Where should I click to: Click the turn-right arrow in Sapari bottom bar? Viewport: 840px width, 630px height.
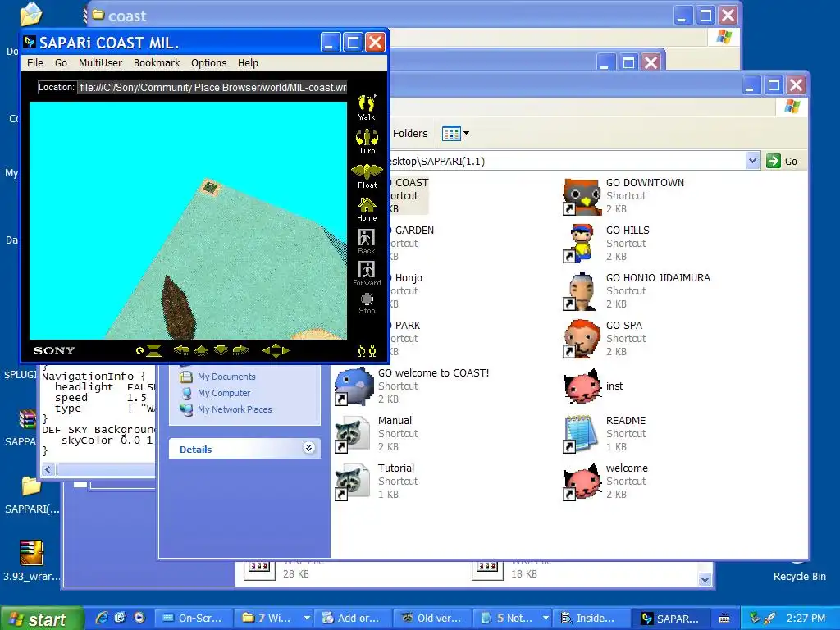point(240,351)
